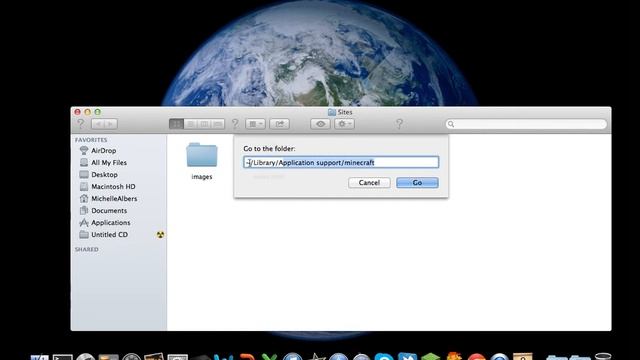The image size is (640, 360).
Task: Switch to list view
Action: (x=190, y=124)
